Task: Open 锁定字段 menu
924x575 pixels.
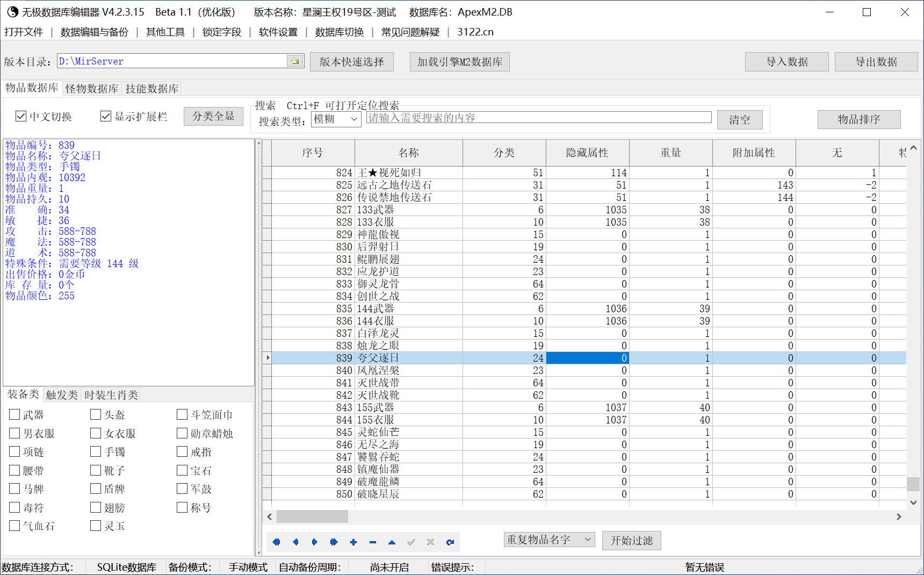Action: point(222,32)
